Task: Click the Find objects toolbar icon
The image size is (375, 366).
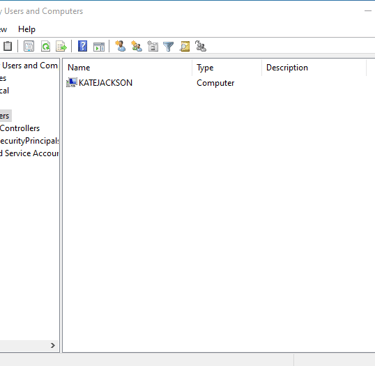Action: coord(185,46)
